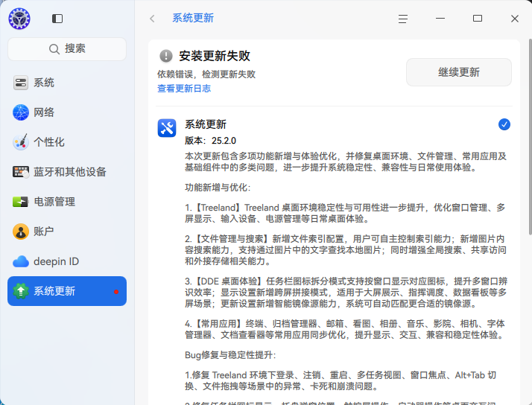Click inside the 搜索 search field
This screenshot has height=405, width=532.
click(67, 49)
